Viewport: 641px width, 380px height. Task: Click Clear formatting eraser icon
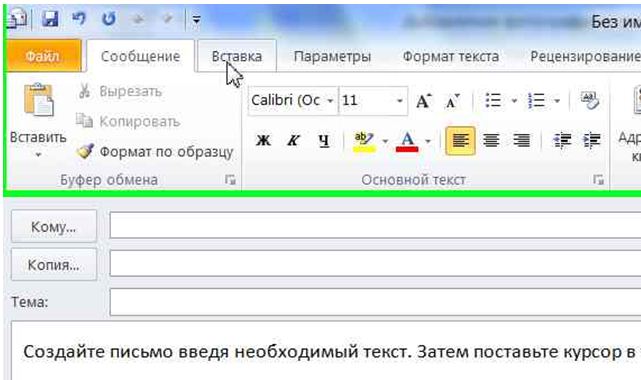pyautogui.click(x=589, y=100)
